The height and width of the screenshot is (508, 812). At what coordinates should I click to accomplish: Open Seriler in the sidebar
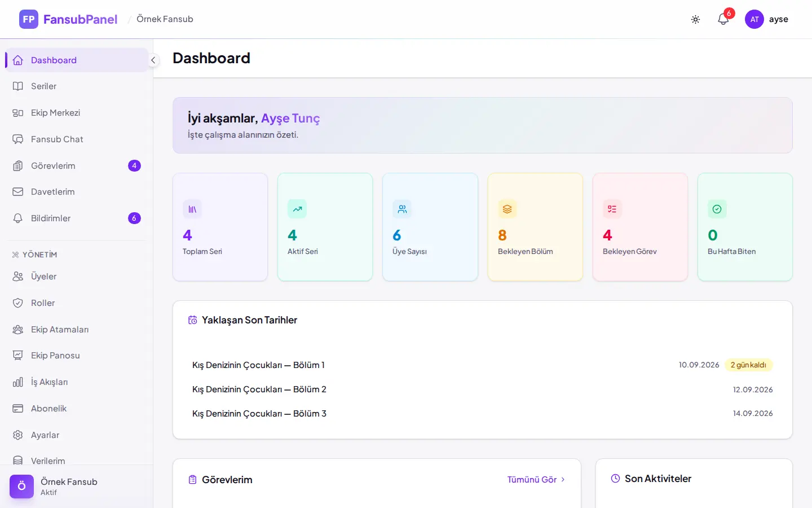77,86
